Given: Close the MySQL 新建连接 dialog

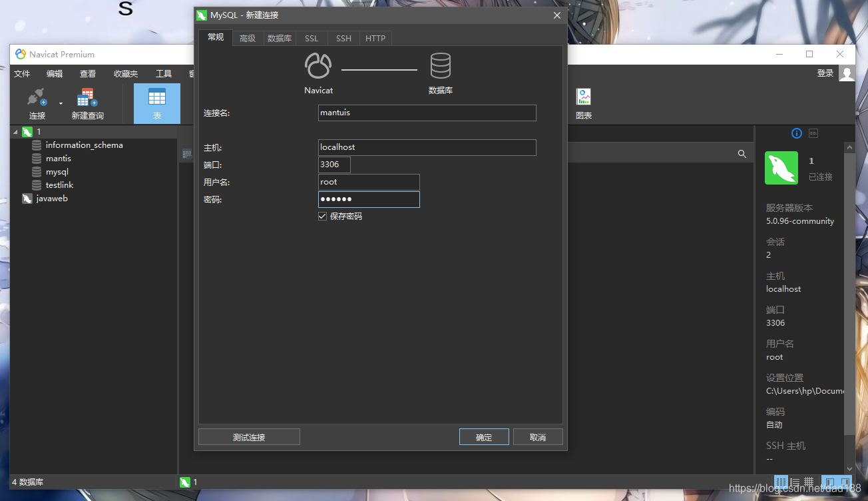Looking at the screenshot, I should tap(557, 15).
